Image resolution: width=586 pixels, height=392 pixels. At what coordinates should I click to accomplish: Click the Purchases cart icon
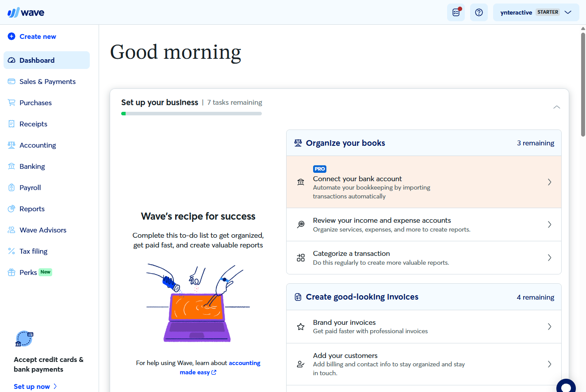point(11,103)
